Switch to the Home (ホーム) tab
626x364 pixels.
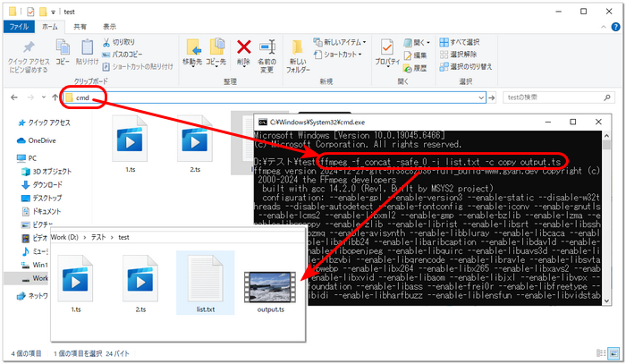(50, 27)
